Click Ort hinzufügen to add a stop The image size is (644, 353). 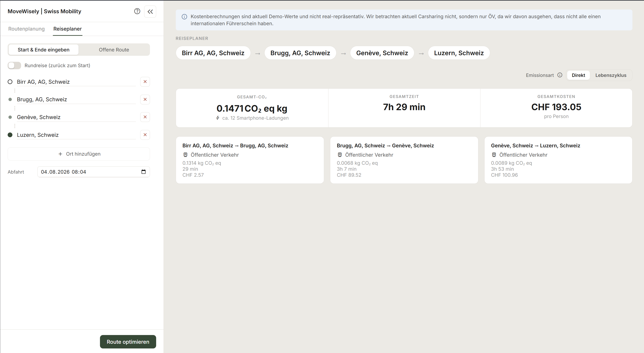pyautogui.click(x=79, y=154)
